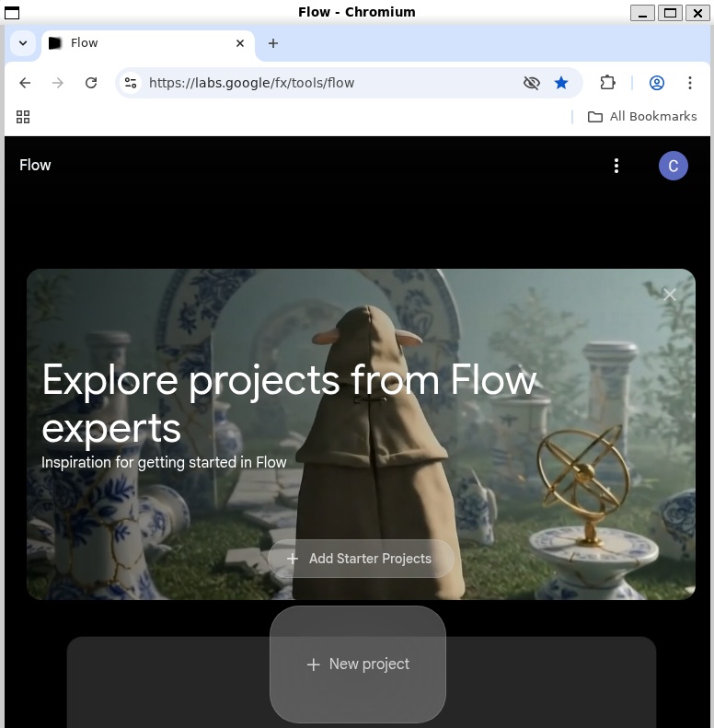
Task: Expand the tab search dropdown
Action: tap(23, 43)
